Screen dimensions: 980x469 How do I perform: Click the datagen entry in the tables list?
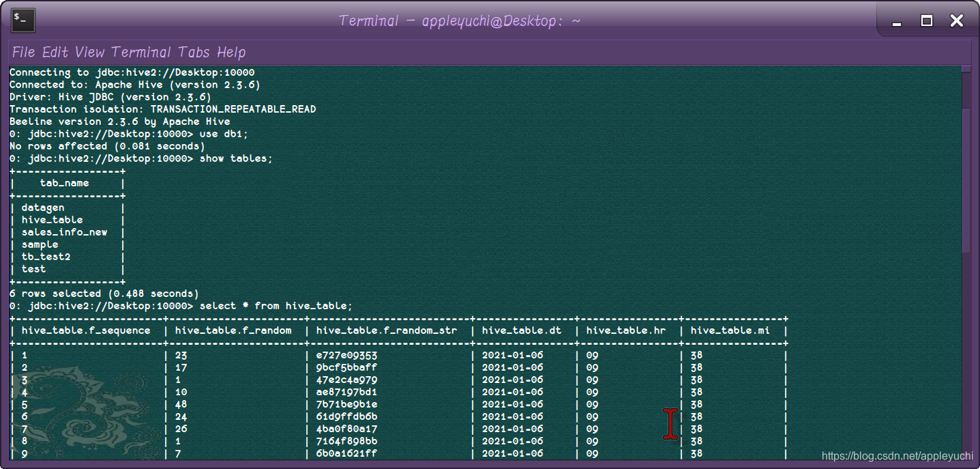click(x=42, y=207)
